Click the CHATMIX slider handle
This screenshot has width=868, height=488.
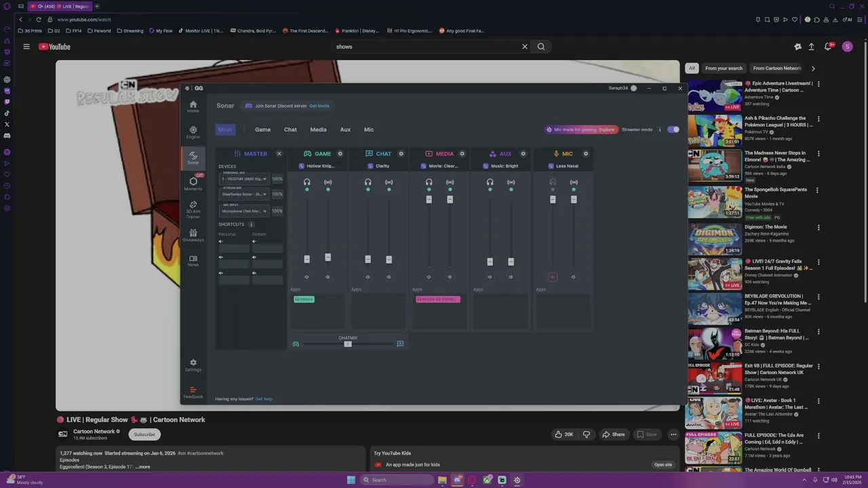point(348,344)
